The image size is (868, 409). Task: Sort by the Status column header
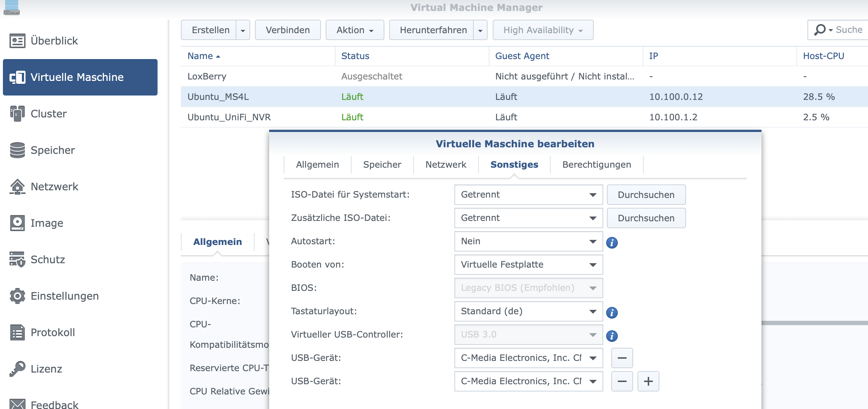(412, 56)
